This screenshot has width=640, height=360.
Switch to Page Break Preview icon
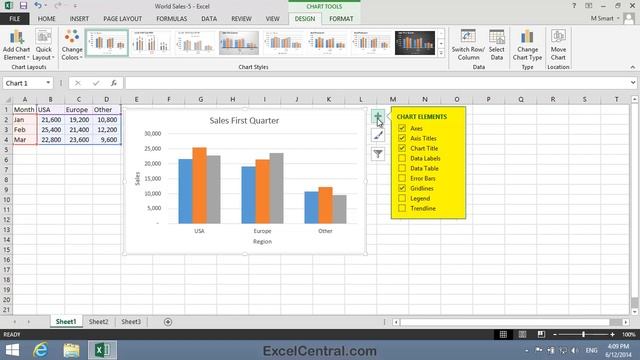pyautogui.click(x=541, y=334)
